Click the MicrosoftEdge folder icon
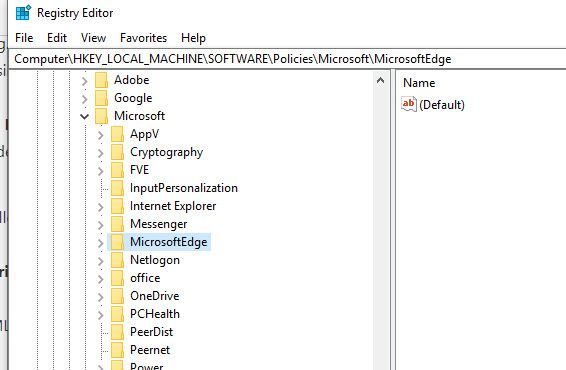 tap(117, 242)
